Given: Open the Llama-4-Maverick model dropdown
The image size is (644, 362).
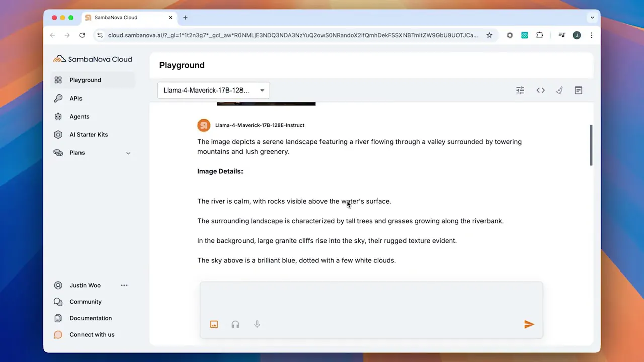Looking at the screenshot, I should (214, 90).
